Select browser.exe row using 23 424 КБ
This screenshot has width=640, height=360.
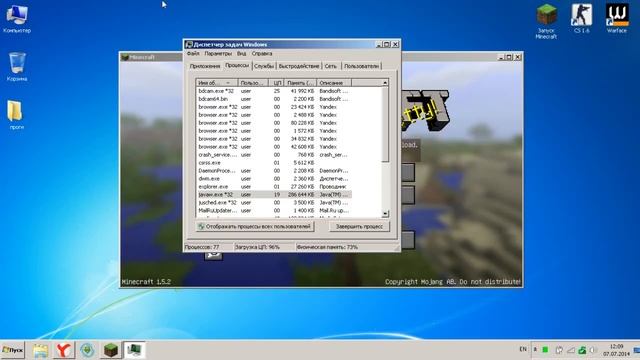(x=273, y=107)
